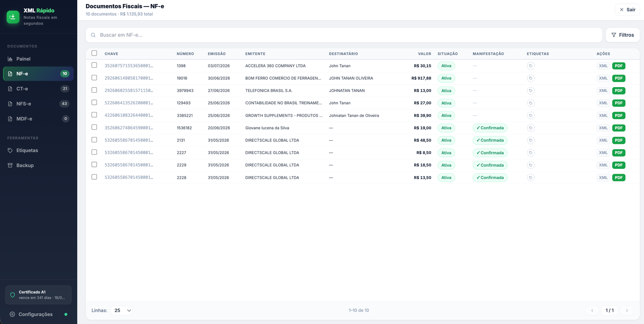
Task: Click the Filtros funnel icon
Action: [x=614, y=35]
